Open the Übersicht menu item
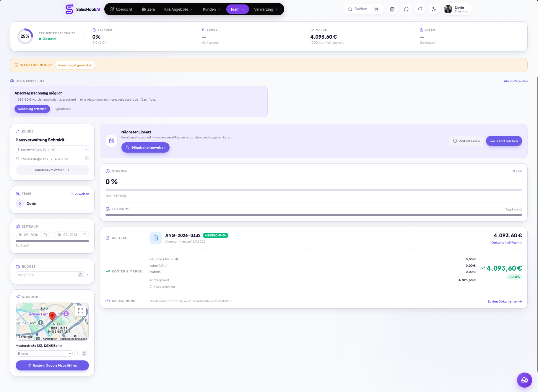The height and width of the screenshot is (392, 538). (x=121, y=9)
